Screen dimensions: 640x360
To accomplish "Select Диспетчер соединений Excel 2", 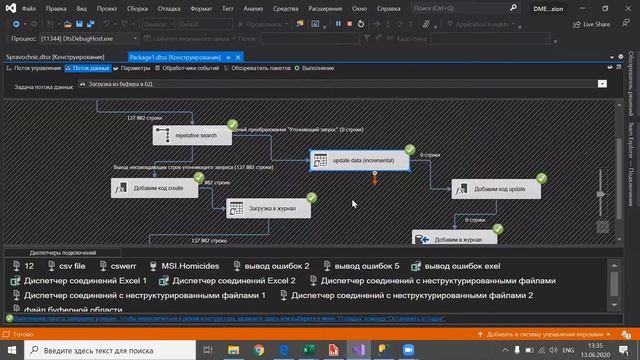I will [227, 281].
